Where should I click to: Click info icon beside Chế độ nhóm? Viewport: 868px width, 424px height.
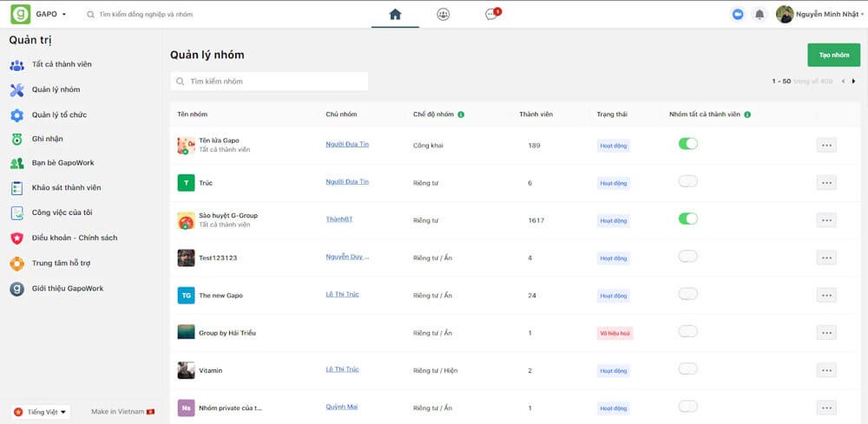tap(461, 114)
